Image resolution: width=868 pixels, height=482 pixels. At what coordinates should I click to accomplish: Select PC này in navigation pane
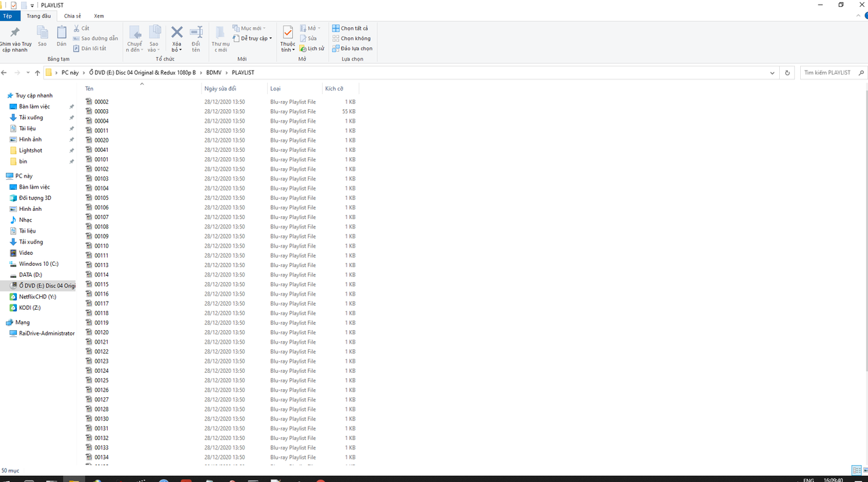click(24, 176)
